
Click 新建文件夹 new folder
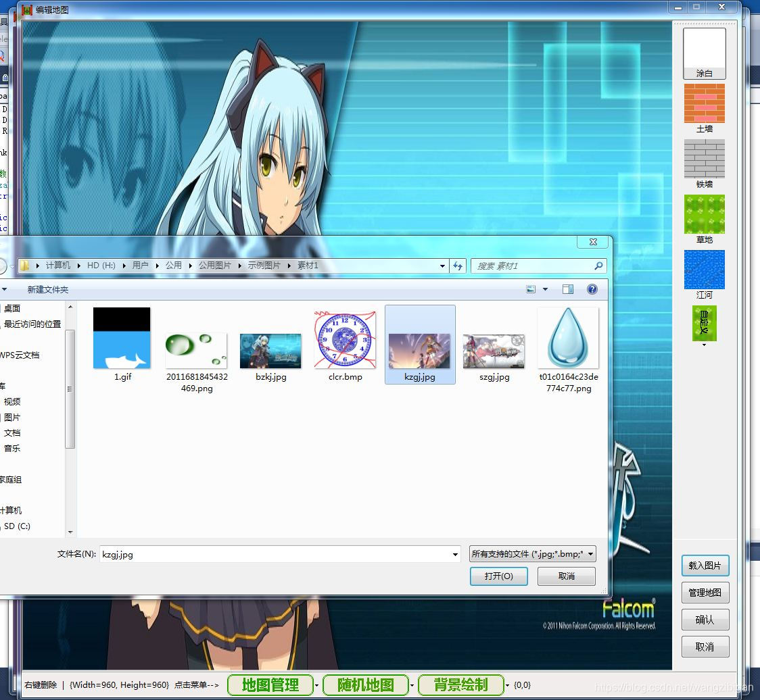48,289
